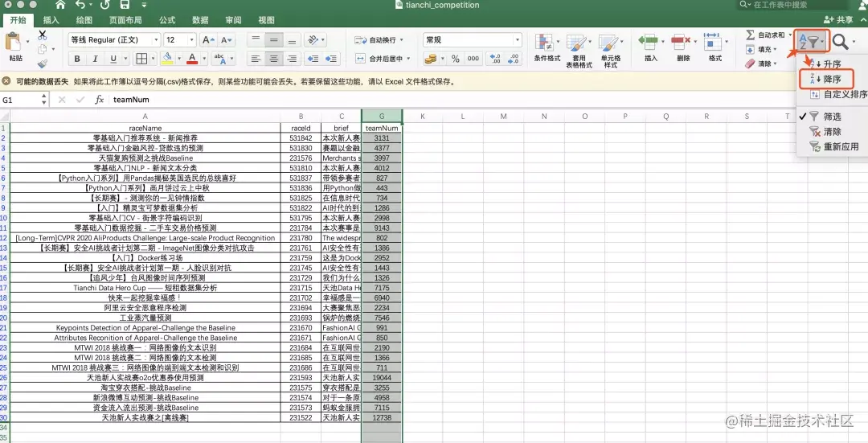Click the Insert cells (插入) icon
The image size is (868, 443).
coord(647,41)
